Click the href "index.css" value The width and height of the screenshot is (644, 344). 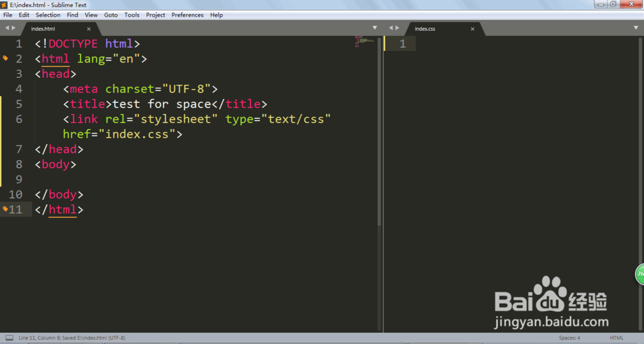137,134
